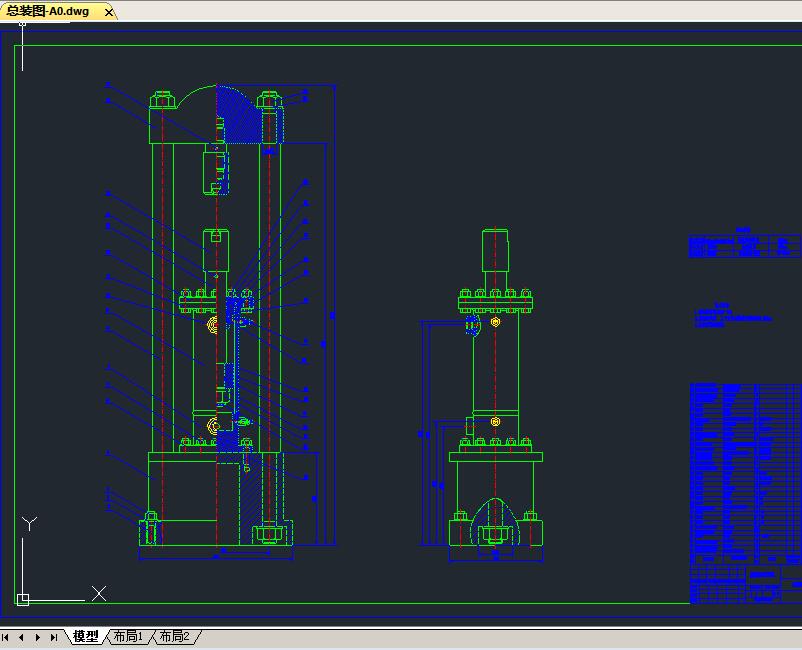This screenshot has height=650, width=802.
Task: Open the 布局2 layout tab
Action: point(174,637)
